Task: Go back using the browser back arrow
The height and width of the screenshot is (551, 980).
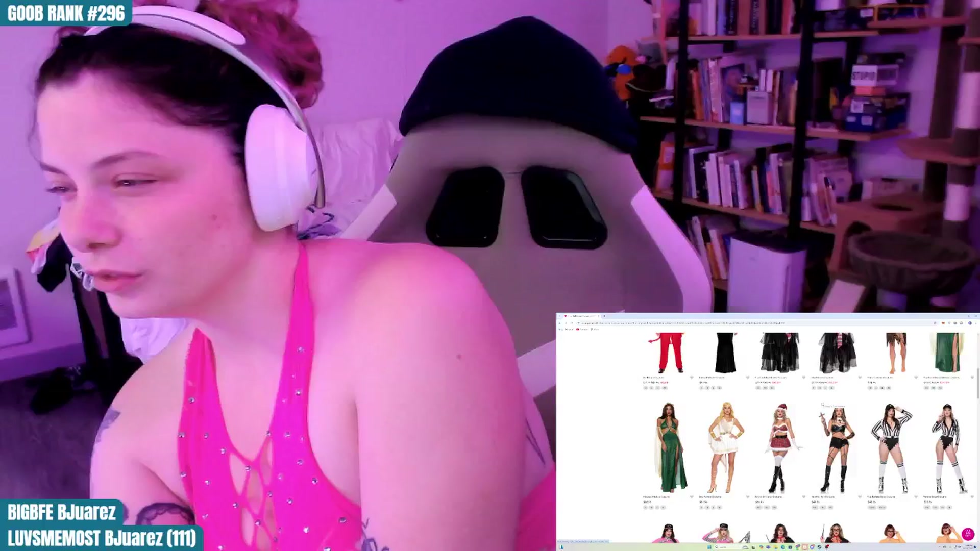Action: click(559, 323)
